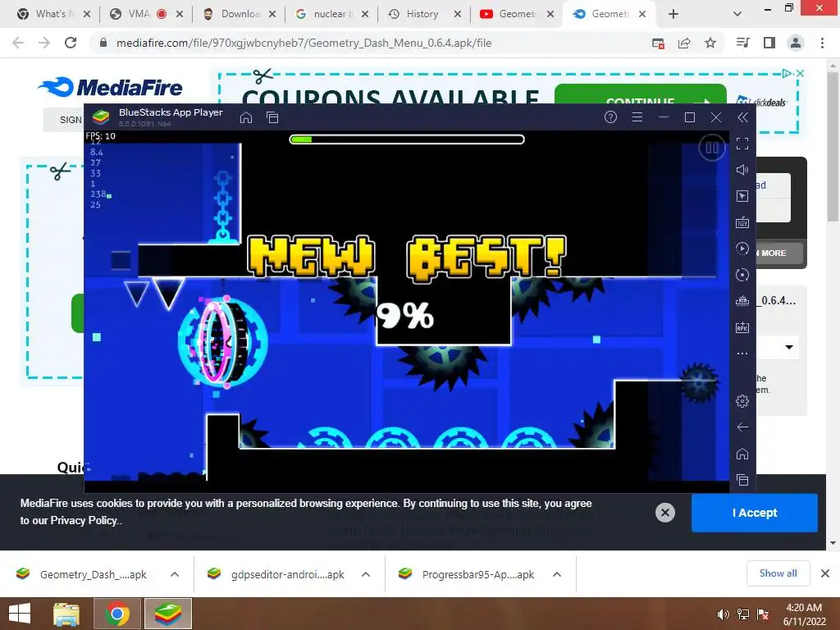Click the MediaFire URL address bar
Screen dimensions: 840x630
[x=304, y=43]
